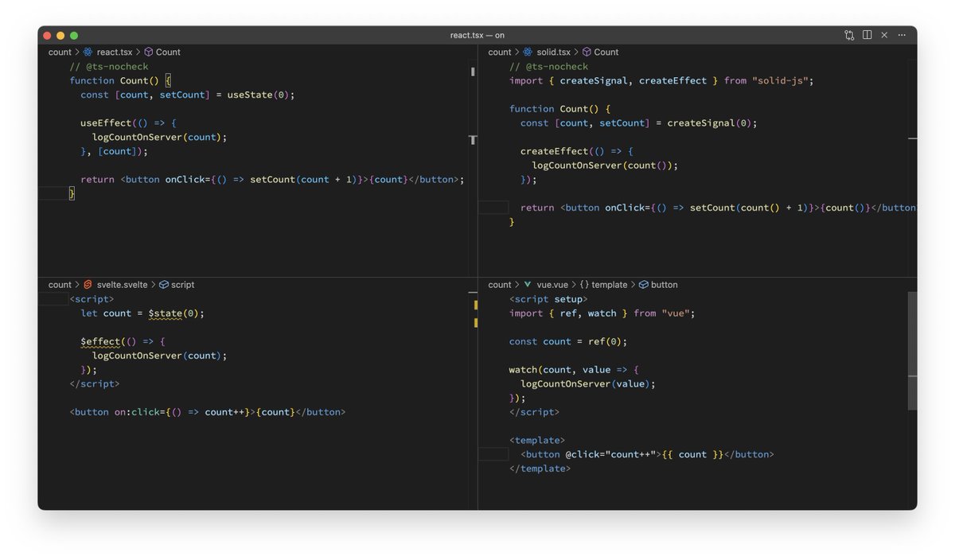Click the solid-js import line in solid.tsx
Image resolution: width=955 pixels, height=560 pixels.
pyautogui.click(x=661, y=80)
